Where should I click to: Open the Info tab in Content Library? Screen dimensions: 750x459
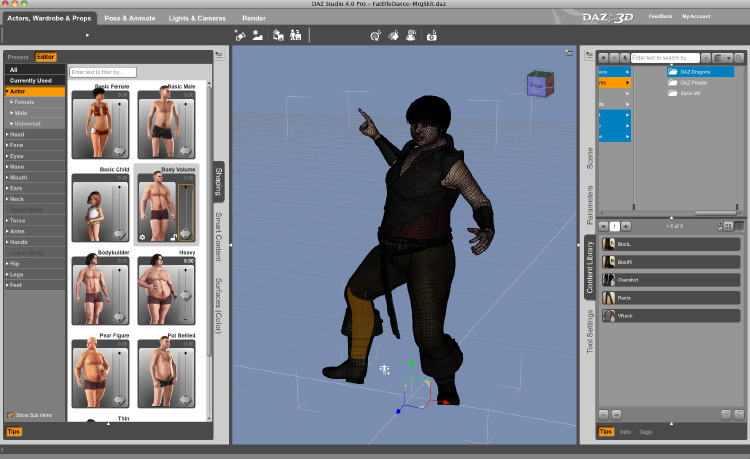pyautogui.click(x=625, y=432)
